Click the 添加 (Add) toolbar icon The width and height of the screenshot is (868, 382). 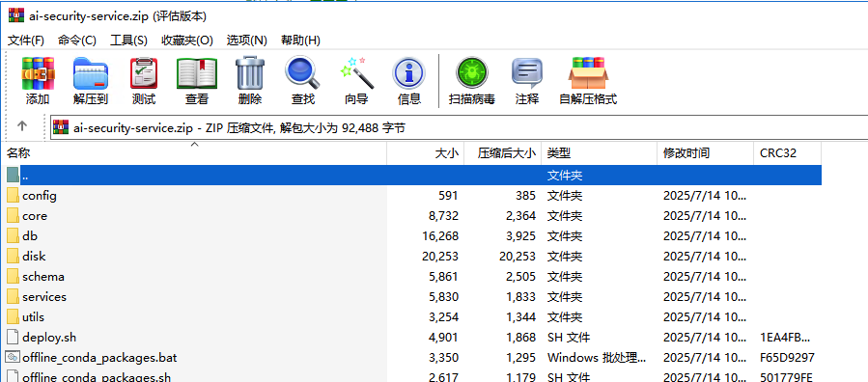38,73
